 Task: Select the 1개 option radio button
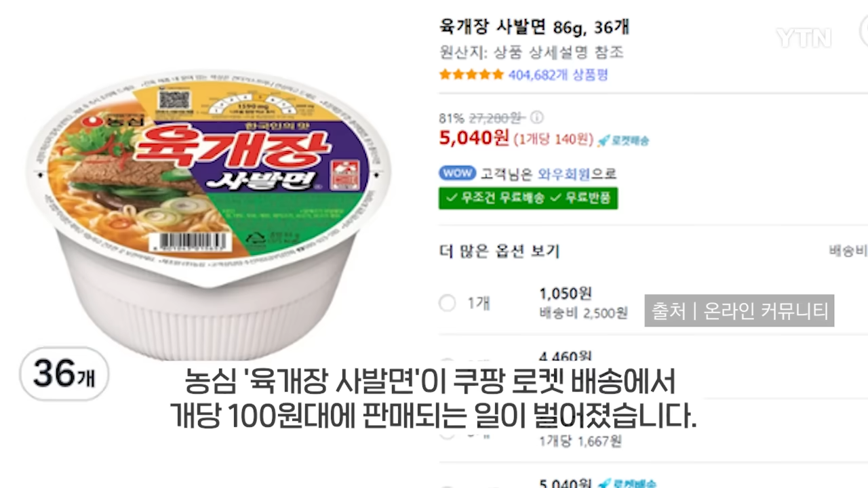[448, 303]
